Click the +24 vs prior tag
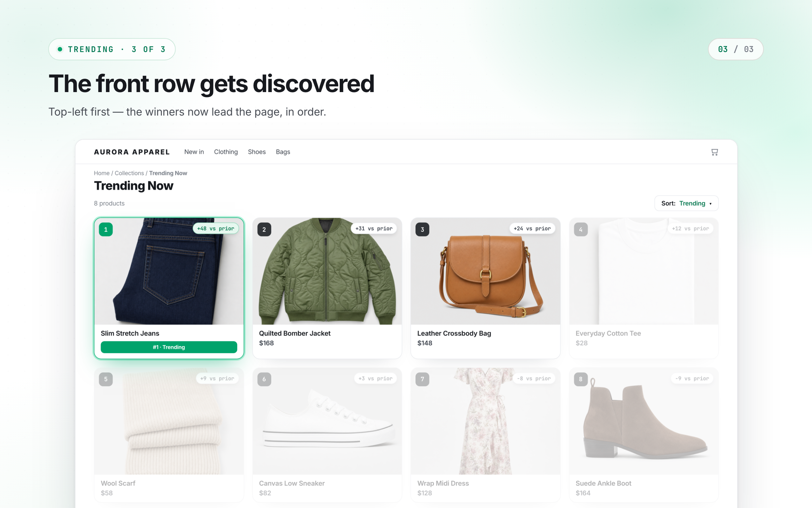 [x=532, y=229]
